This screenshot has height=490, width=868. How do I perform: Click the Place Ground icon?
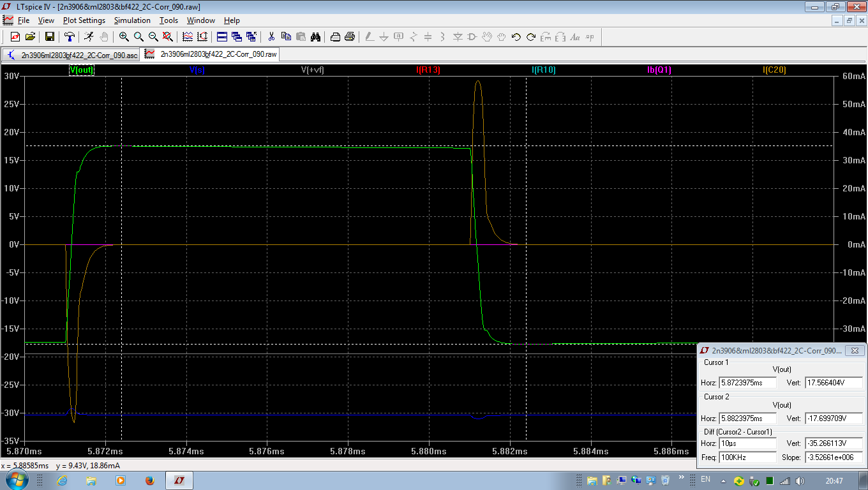[384, 37]
